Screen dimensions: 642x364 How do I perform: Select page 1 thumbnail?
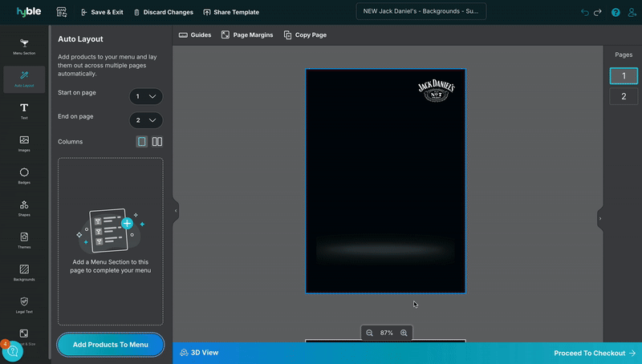624,76
